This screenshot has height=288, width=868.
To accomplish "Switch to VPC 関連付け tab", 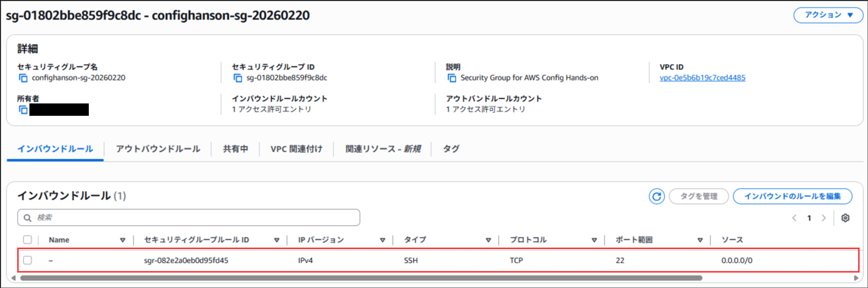I will [x=296, y=149].
